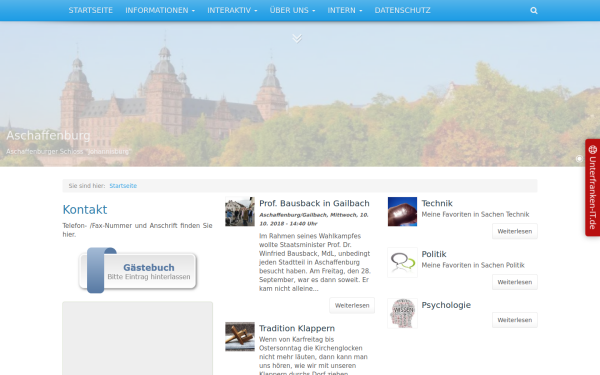Click the Technik thumbnail image

click(402, 212)
